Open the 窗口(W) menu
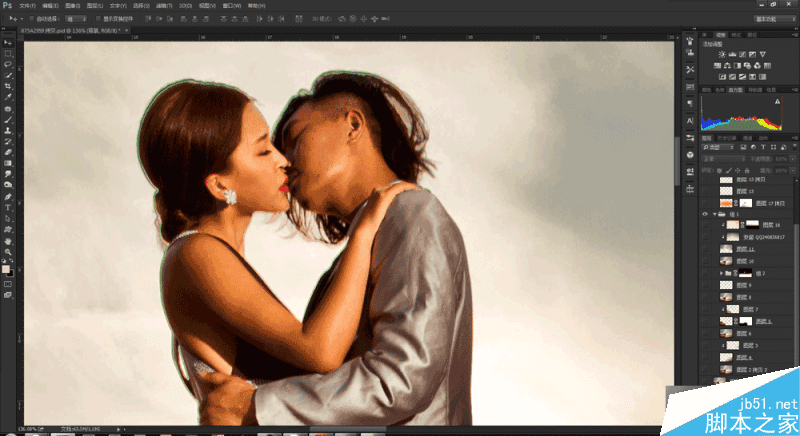Image resolution: width=800 pixels, height=436 pixels. click(x=232, y=6)
